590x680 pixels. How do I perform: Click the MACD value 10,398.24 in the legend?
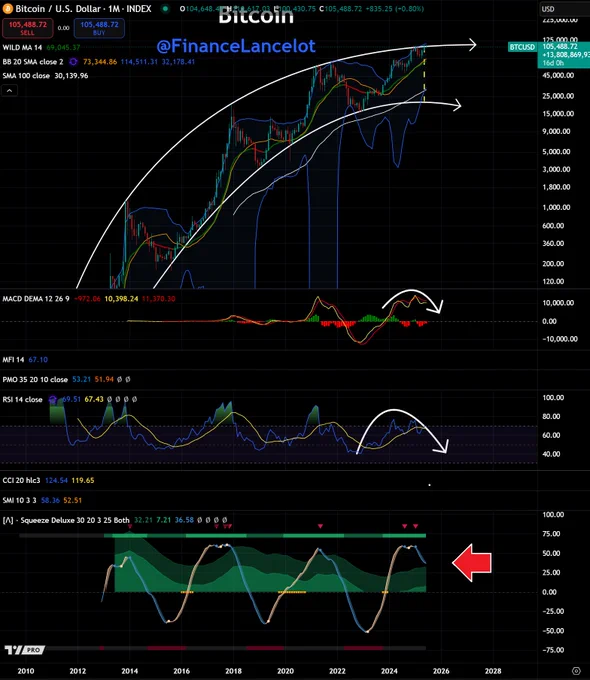pos(121,299)
